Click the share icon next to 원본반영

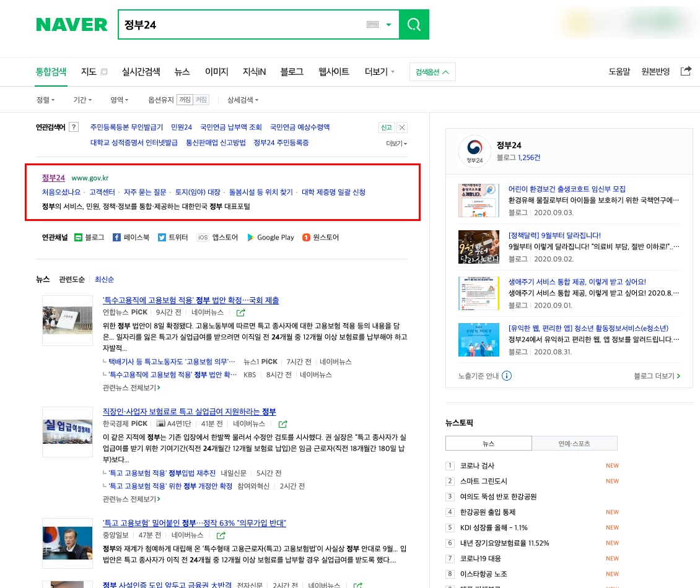(686, 71)
